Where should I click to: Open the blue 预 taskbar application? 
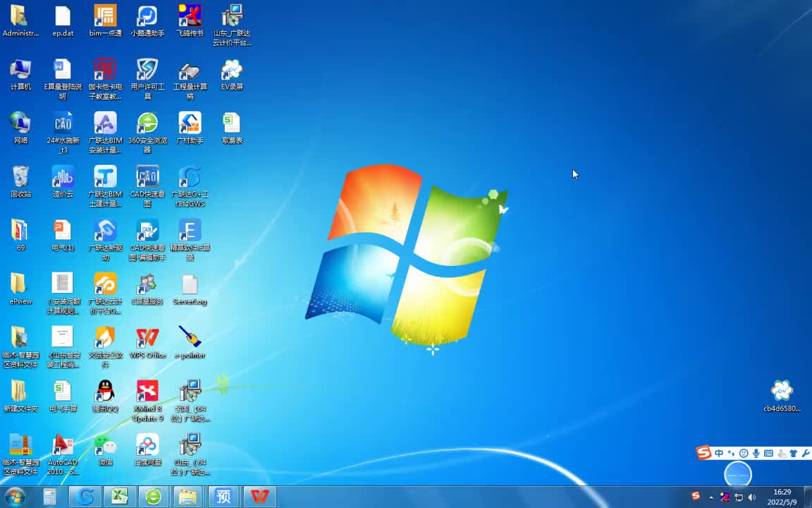223,497
